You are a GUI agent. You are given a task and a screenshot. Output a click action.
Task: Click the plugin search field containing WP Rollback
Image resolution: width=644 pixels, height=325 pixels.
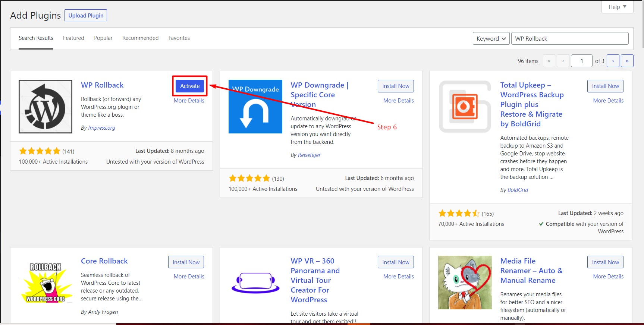tap(570, 38)
